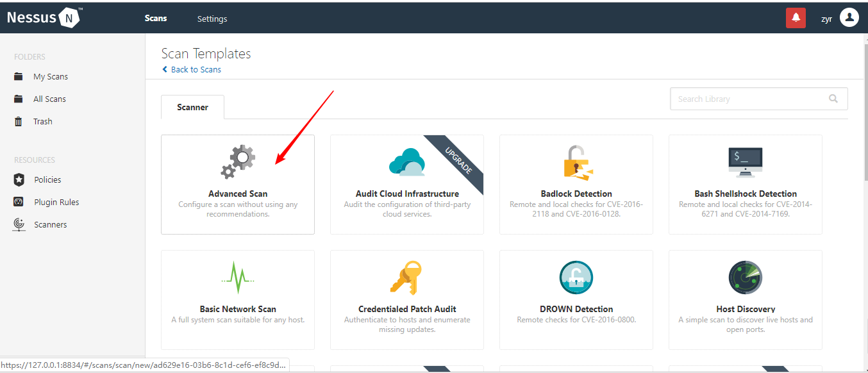This screenshot has height=373, width=868.
Task: Focus the Search Library field
Action: click(758, 99)
